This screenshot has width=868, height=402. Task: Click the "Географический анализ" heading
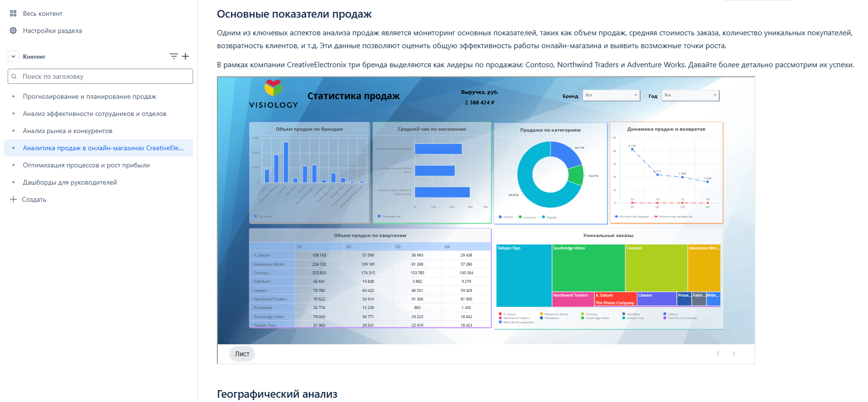click(277, 394)
